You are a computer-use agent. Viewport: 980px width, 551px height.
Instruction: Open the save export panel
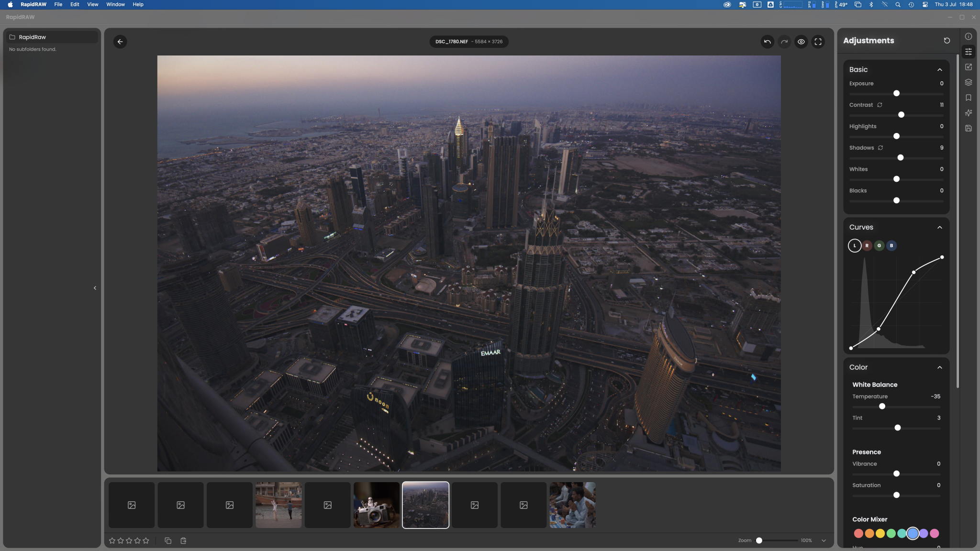click(968, 128)
